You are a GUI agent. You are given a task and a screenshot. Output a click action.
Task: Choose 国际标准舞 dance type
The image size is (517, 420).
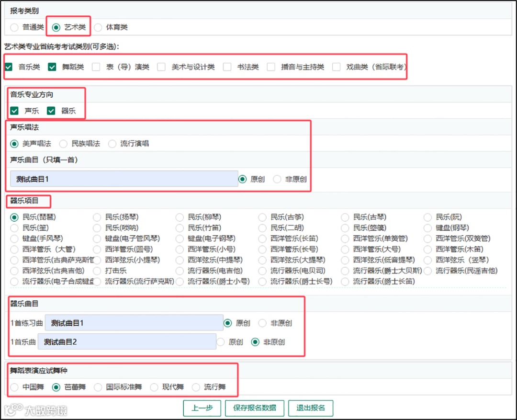click(98, 387)
